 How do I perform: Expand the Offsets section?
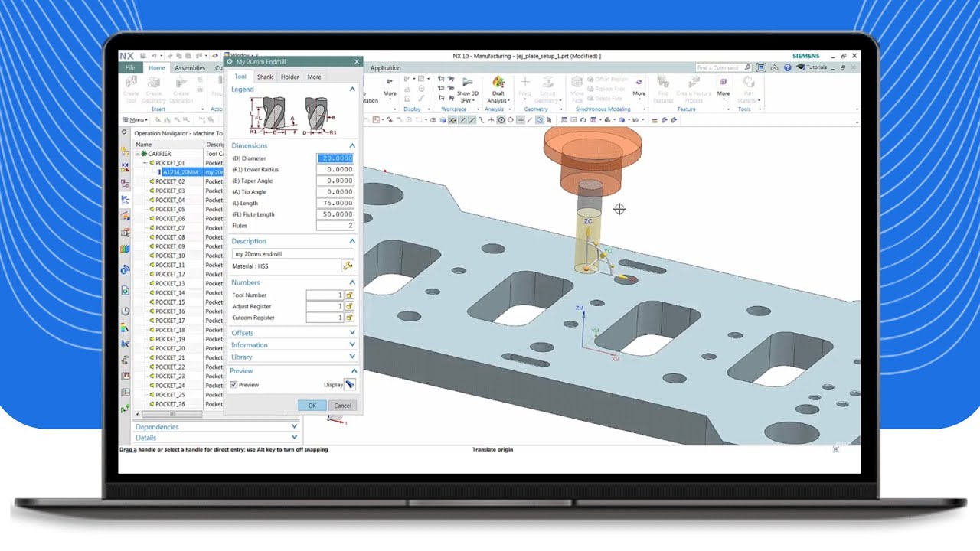(352, 333)
